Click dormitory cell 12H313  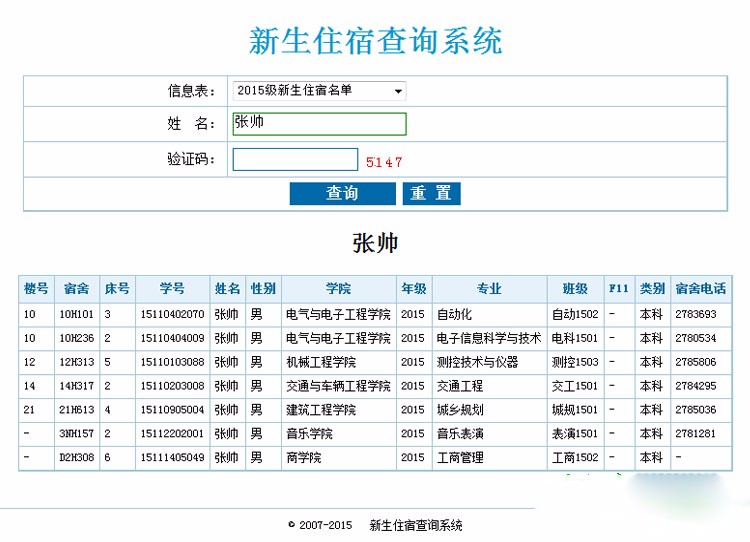77,362
